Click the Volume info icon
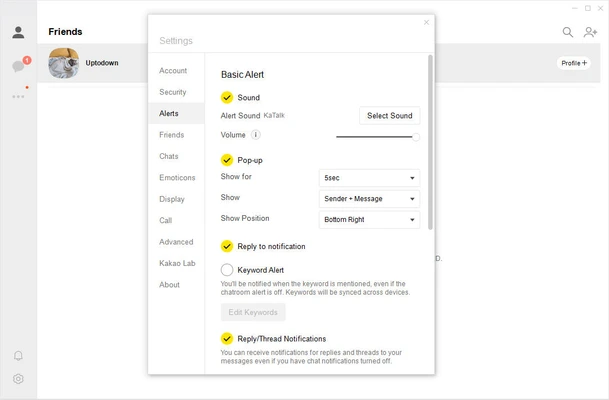 point(256,135)
